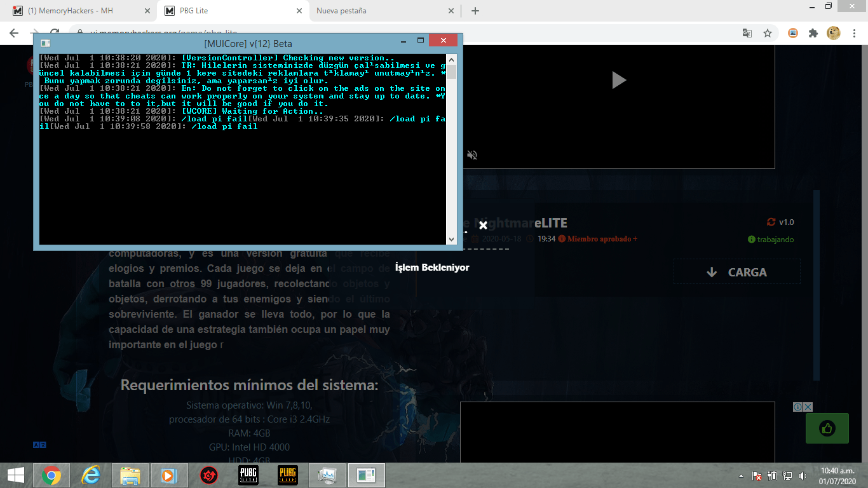Show hidden tray icons arrow

[x=741, y=476]
